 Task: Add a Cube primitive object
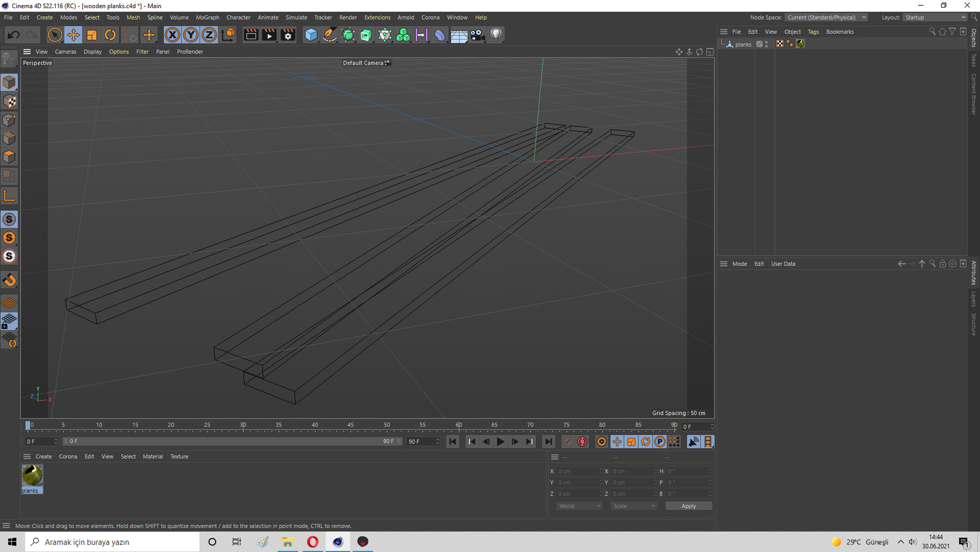tap(311, 35)
